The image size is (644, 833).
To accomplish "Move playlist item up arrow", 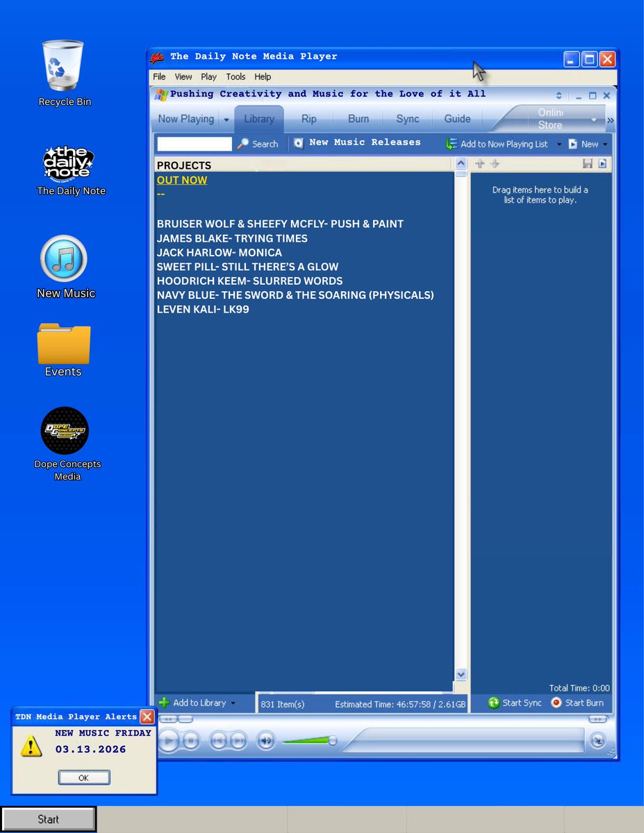I will [x=480, y=164].
